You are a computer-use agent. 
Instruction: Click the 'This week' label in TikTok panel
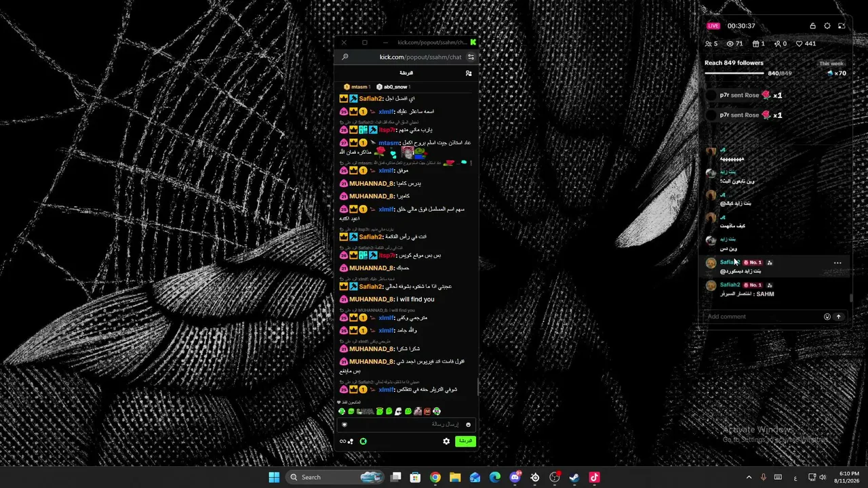tap(831, 64)
